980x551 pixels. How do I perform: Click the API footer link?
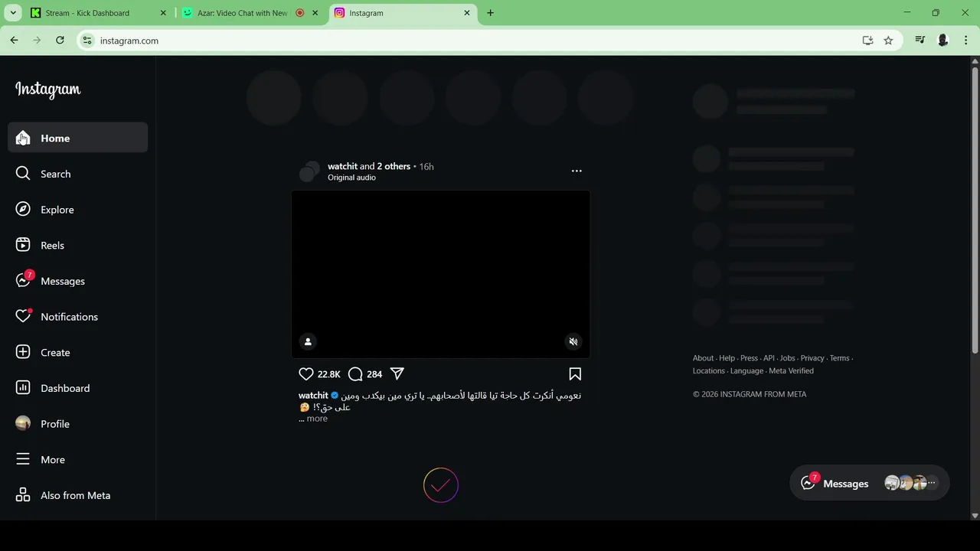pyautogui.click(x=769, y=358)
